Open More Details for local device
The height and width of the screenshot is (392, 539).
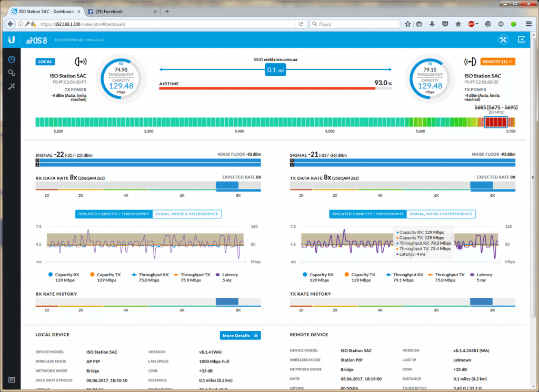tap(240, 335)
